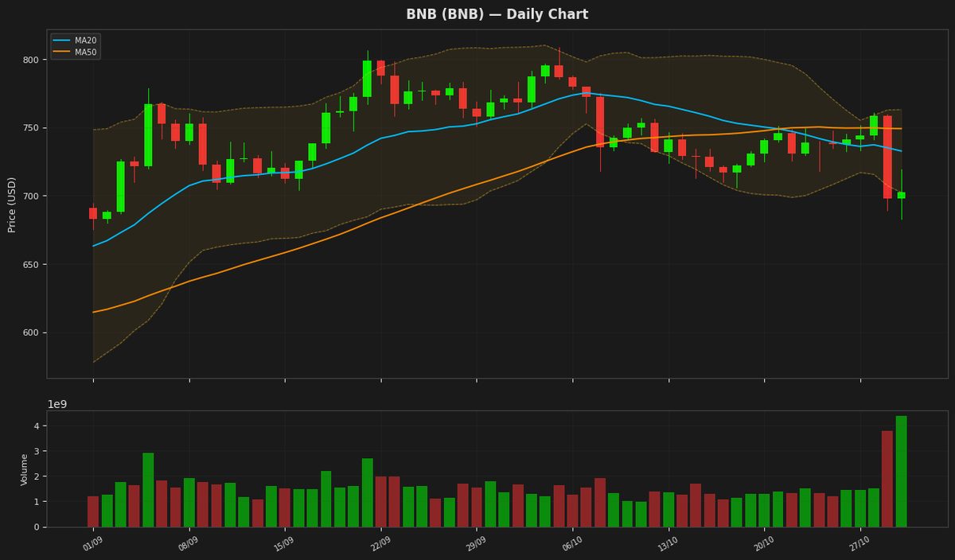Image resolution: width=955 pixels, height=560 pixels.
Task: Click the volume axis tick 2
Action: [37, 476]
